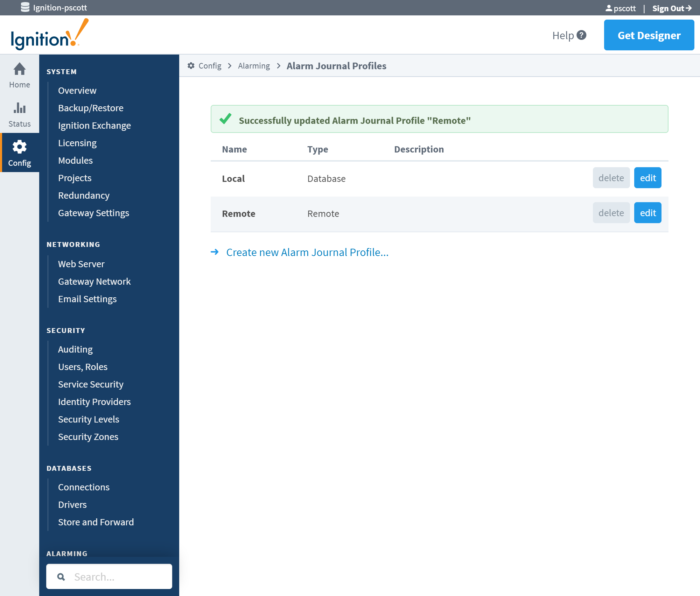Click the pscott user icon

click(609, 8)
